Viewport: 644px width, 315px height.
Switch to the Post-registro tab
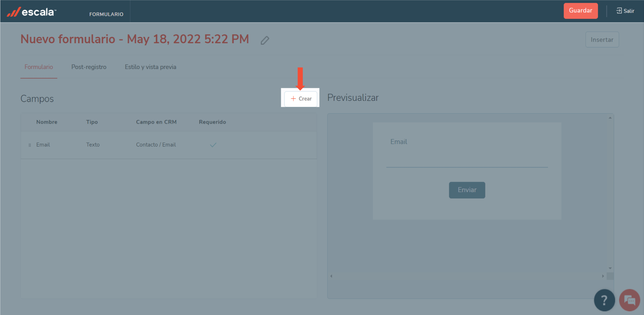pyautogui.click(x=89, y=67)
